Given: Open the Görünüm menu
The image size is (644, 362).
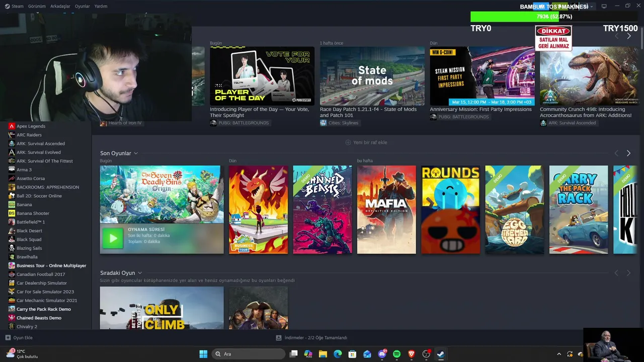Looking at the screenshot, I should point(37,6).
